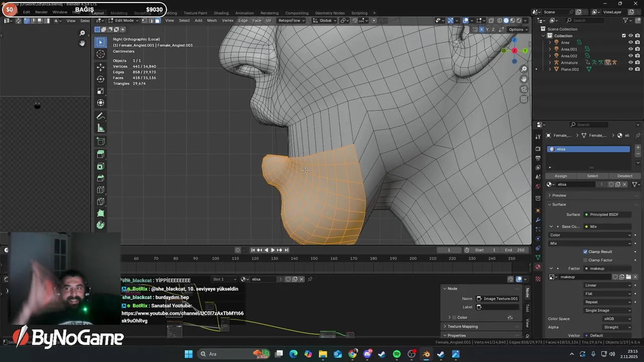This screenshot has width=644, height=362.
Task: Click the viewport zoom magnifier icon
Action: (x=524, y=69)
